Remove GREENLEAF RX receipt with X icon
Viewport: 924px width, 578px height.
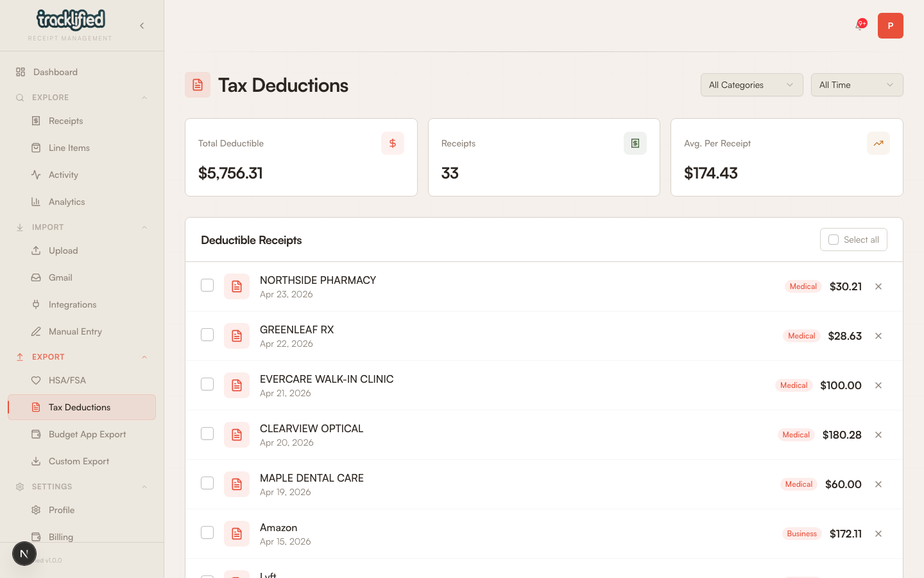[878, 336]
